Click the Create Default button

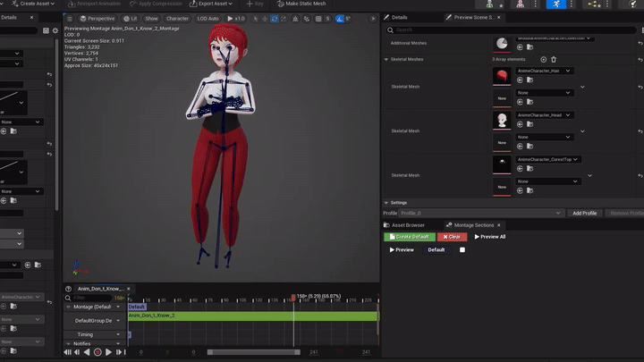410,237
